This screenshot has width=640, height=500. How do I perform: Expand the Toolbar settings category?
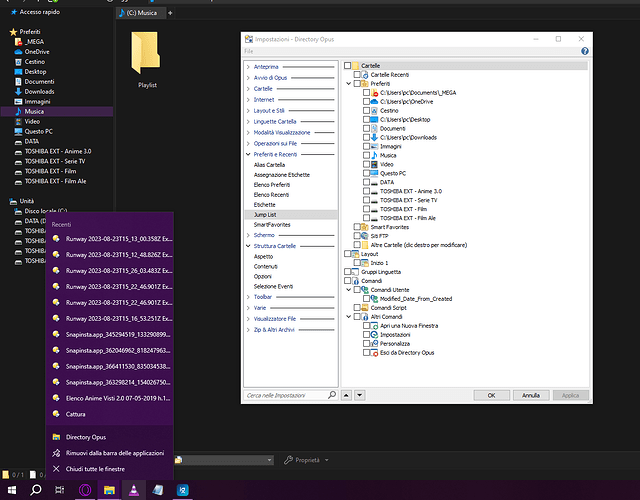click(x=248, y=297)
